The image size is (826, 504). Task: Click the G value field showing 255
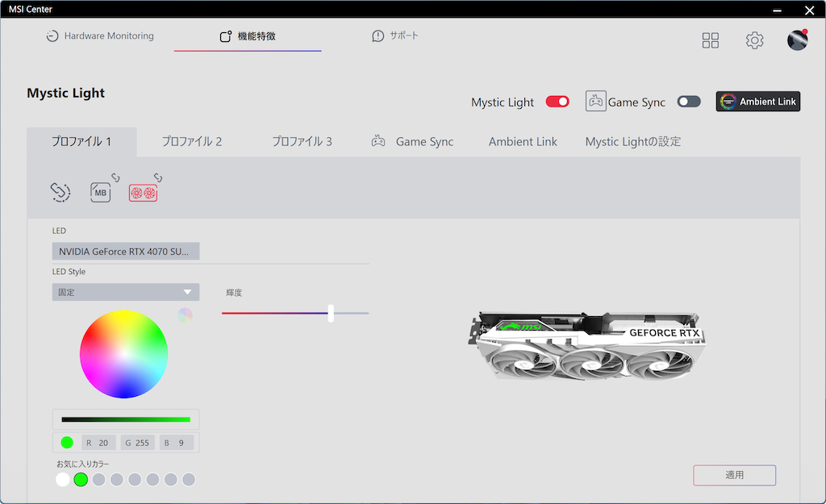point(137,443)
